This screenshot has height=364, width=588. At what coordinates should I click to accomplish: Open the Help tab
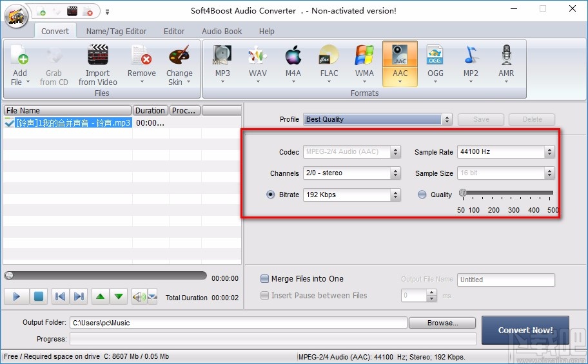click(x=267, y=31)
